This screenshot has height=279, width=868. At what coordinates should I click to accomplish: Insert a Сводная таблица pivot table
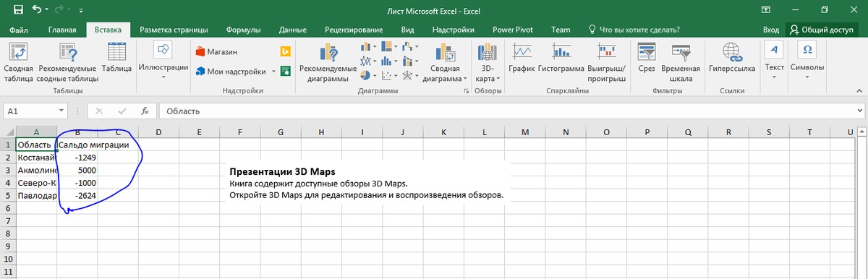(x=18, y=62)
